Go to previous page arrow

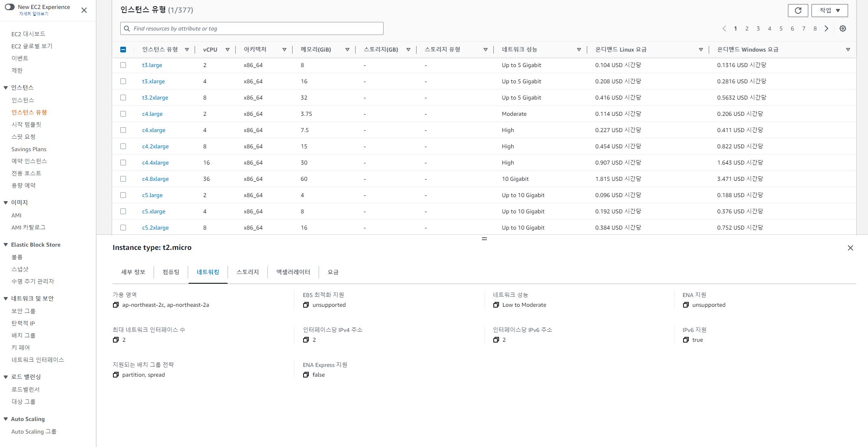point(724,28)
